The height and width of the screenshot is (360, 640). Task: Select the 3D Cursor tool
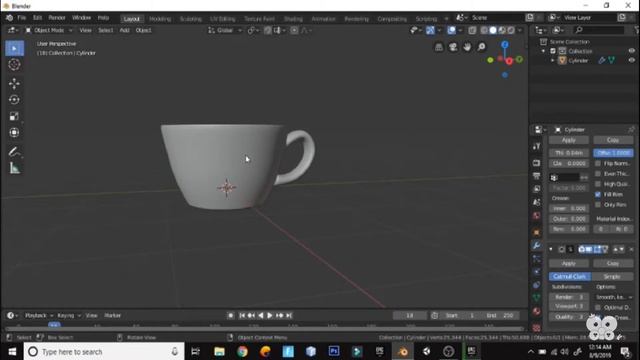pos(14,64)
